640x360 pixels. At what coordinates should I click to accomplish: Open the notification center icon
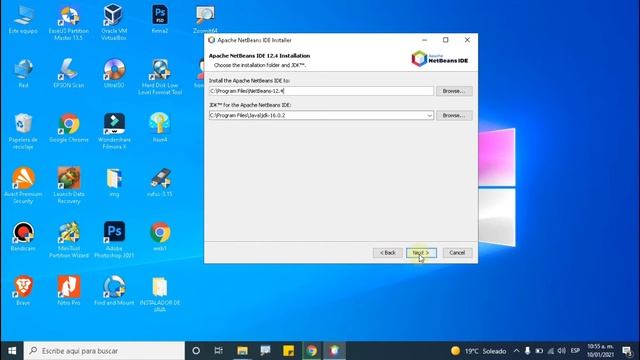627,351
